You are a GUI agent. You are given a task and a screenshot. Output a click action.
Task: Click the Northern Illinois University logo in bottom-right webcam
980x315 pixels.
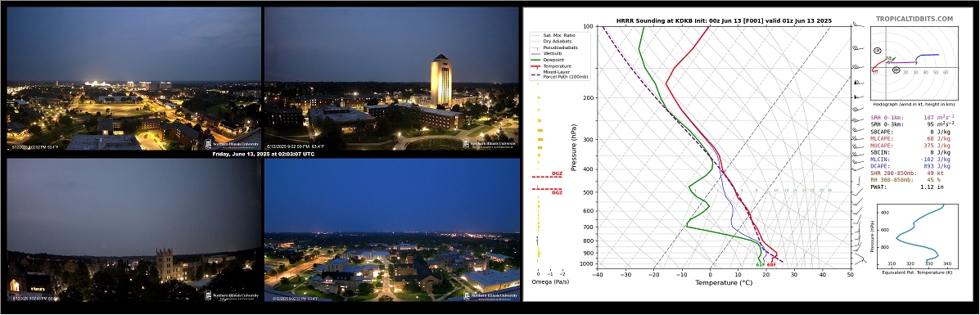click(490, 295)
